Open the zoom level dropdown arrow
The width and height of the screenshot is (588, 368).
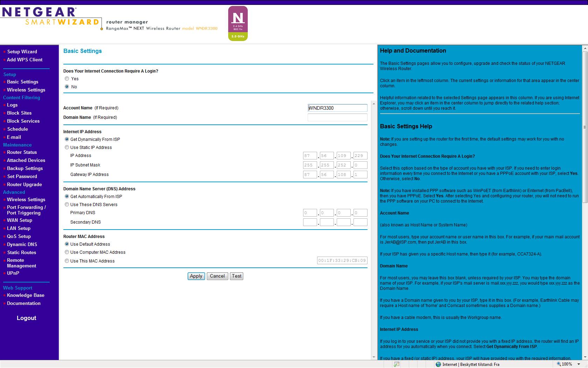(579, 364)
